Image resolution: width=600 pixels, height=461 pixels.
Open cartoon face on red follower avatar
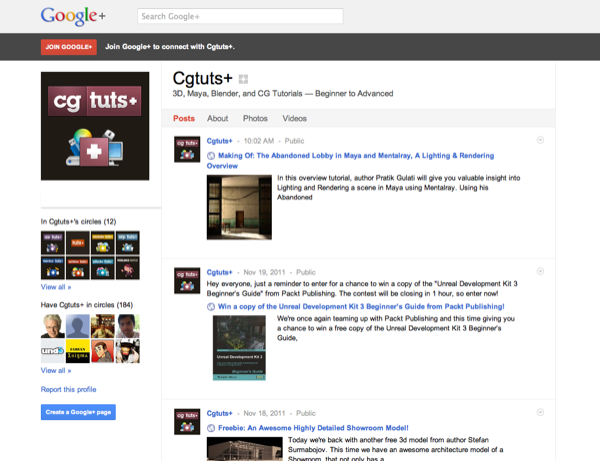pos(103,351)
